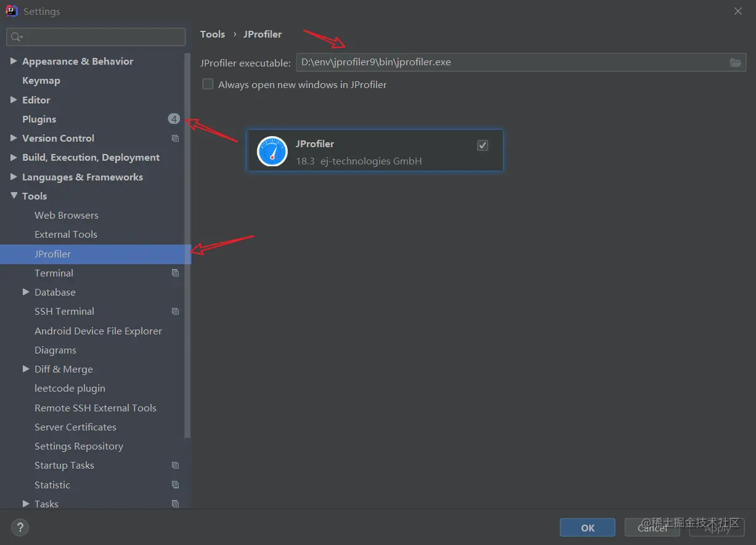Image resolution: width=756 pixels, height=545 pixels.
Task: Open Keymap settings page
Action: [x=41, y=81]
